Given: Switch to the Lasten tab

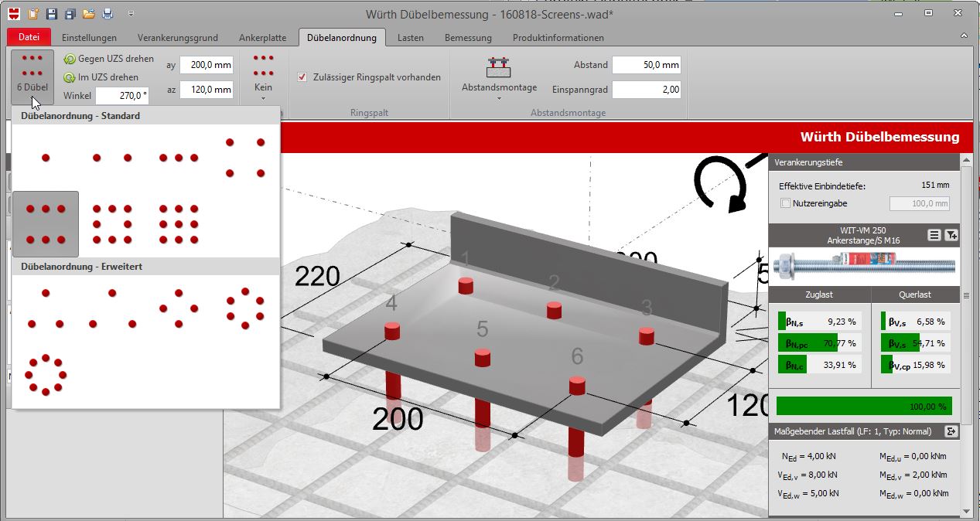Looking at the screenshot, I should [x=410, y=37].
